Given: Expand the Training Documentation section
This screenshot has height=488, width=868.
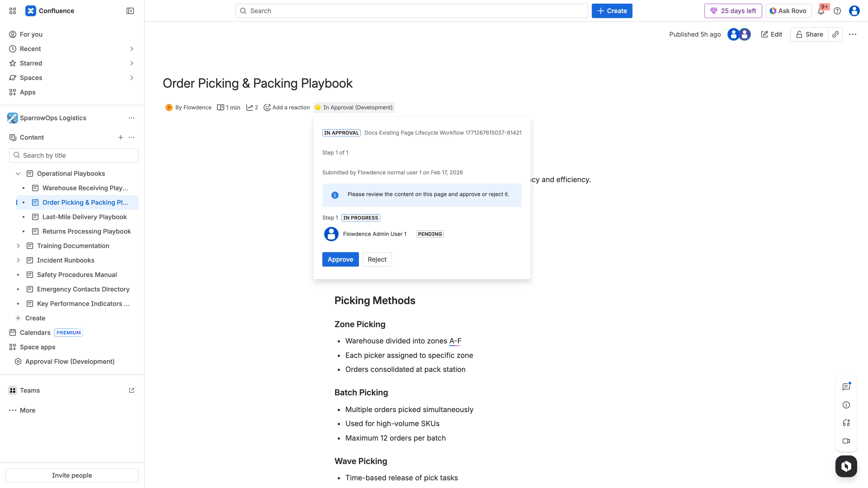Looking at the screenshot, I should tap(18, 246).
